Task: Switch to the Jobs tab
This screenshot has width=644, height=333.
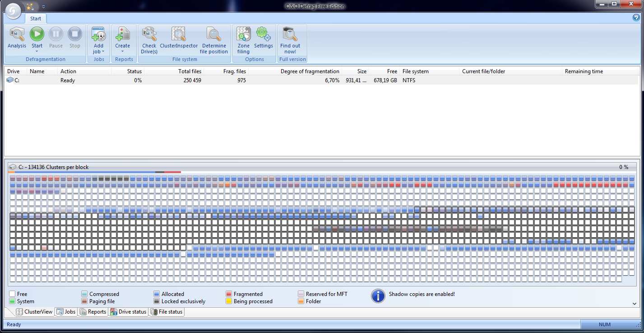Action: [66, 312]
